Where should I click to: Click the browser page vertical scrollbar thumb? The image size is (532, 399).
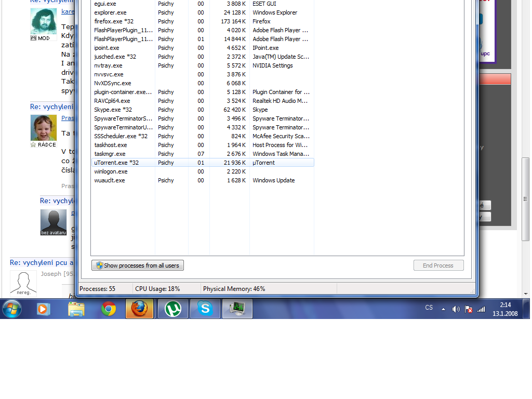pos(525,199)
